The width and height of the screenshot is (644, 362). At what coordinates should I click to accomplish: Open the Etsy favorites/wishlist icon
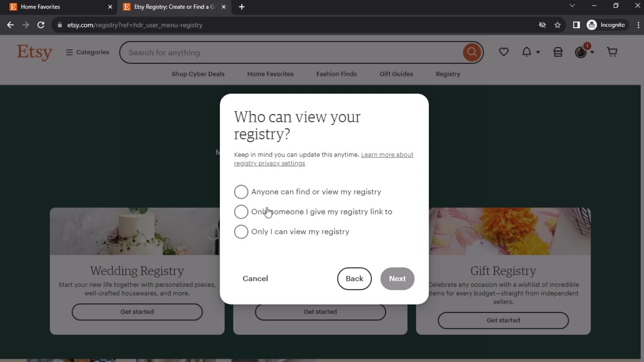504,52
